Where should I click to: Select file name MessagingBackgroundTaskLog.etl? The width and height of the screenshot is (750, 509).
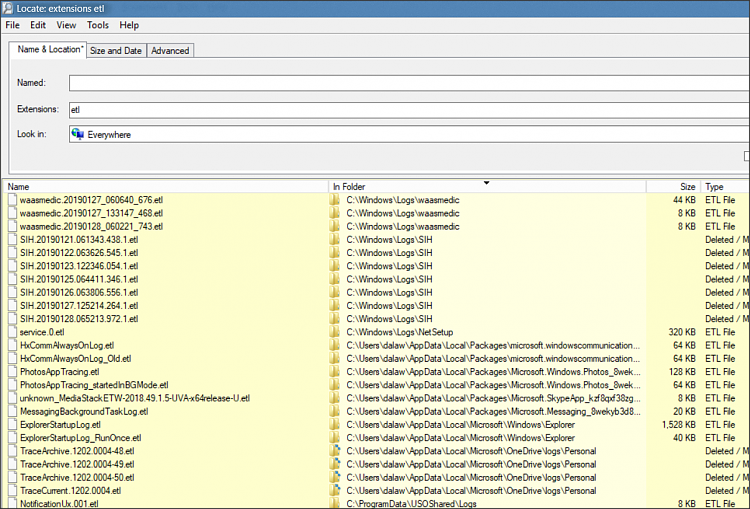click(84, 411)
